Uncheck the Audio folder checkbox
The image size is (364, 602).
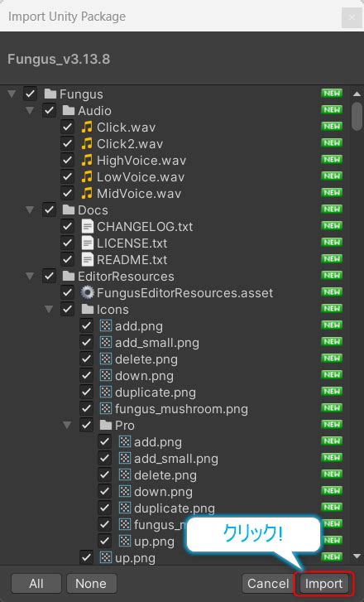pos(49,111)
